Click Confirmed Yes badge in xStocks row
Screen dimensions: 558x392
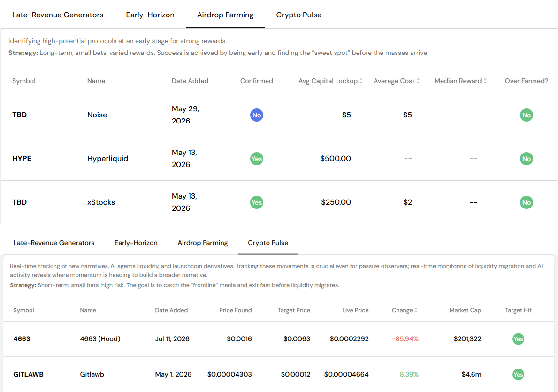(257, 202)
